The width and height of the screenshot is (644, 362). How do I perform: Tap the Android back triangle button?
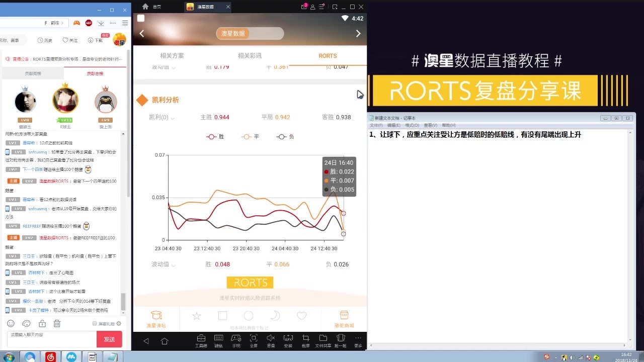(x=146, y=341)
